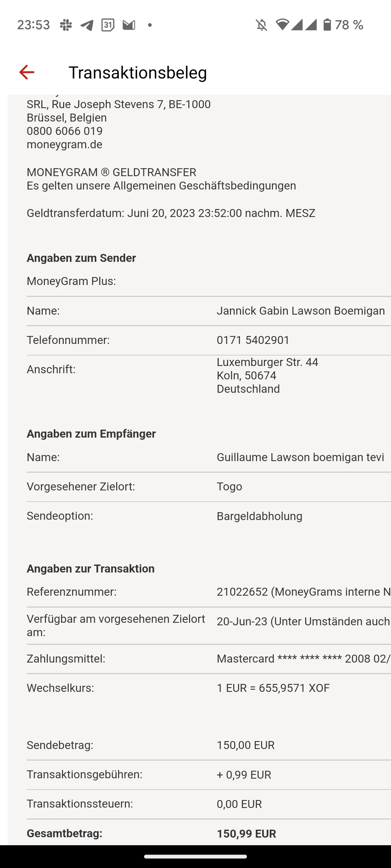The width and height of the screenshot is (391, 868).
Task: Tap the Telegram notification icon in status bar
Action: coord(87,25)
